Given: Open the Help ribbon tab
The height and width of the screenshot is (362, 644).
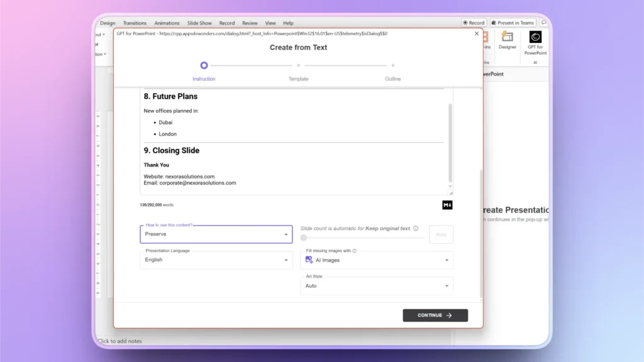Looking at the screenshot, I should point(288,23).
